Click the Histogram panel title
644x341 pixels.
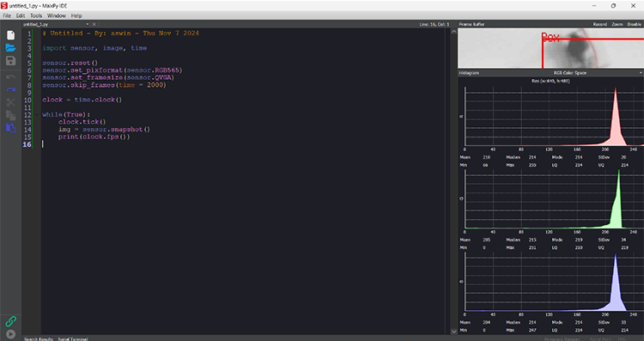469,73
